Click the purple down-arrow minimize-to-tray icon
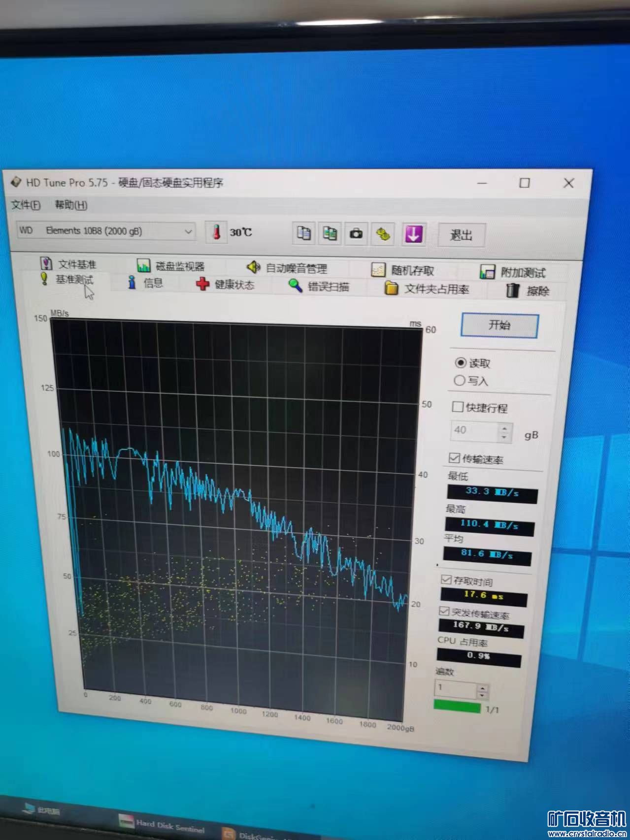This screenshot has width=630, height=840. [x=413, y=234]
